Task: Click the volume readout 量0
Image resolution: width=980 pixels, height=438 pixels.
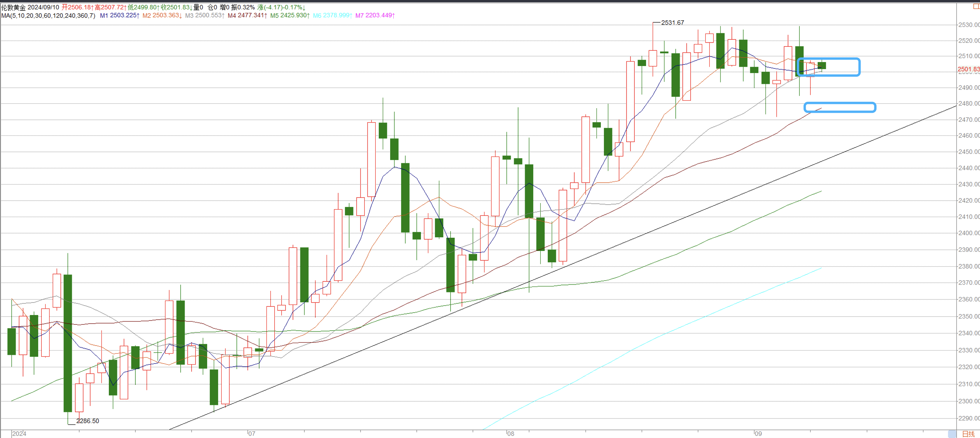Action: (x=198, y=7)
